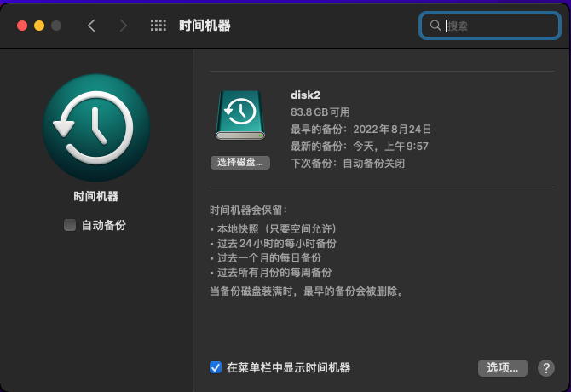Screen dimensions: 571x392
Task: Click 下次备份：自动备份关闭 text
Action: 348,164
